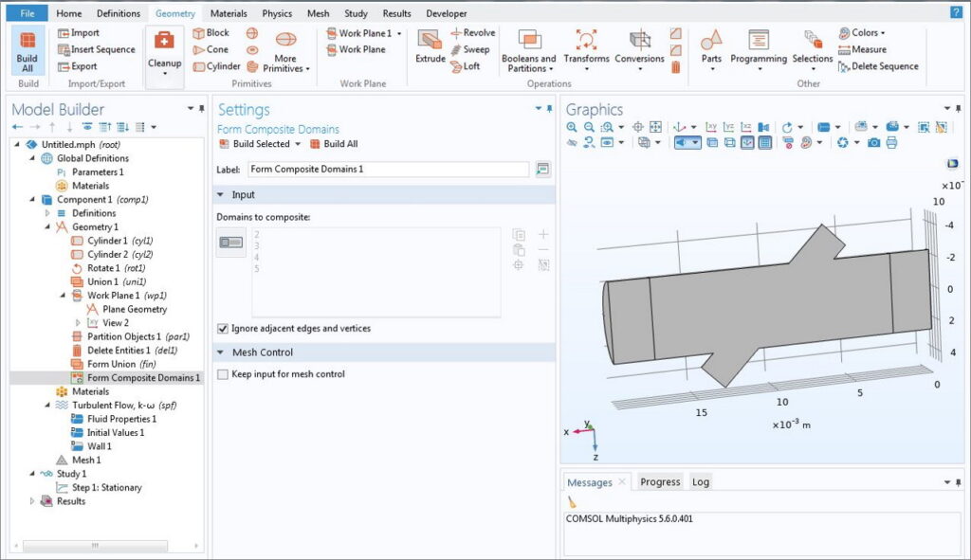
Task: Collapse the Input section
Action: [221, 194]
